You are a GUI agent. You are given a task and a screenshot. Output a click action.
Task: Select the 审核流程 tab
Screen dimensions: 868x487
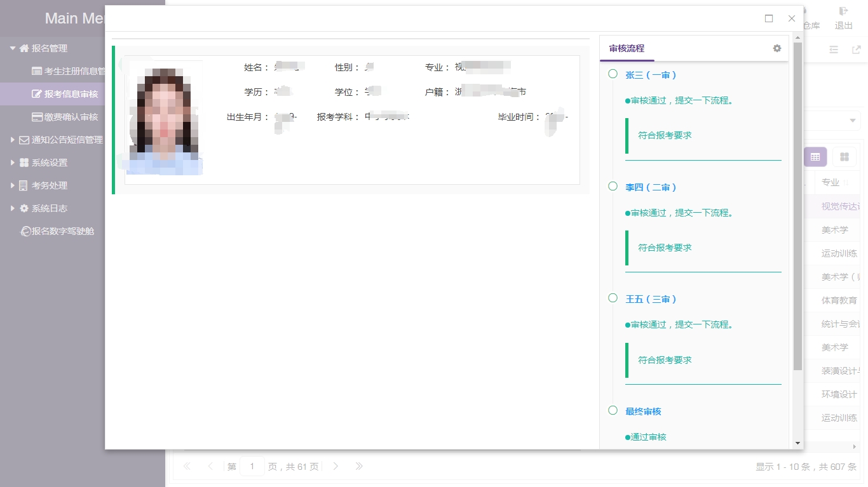point(627,48)
